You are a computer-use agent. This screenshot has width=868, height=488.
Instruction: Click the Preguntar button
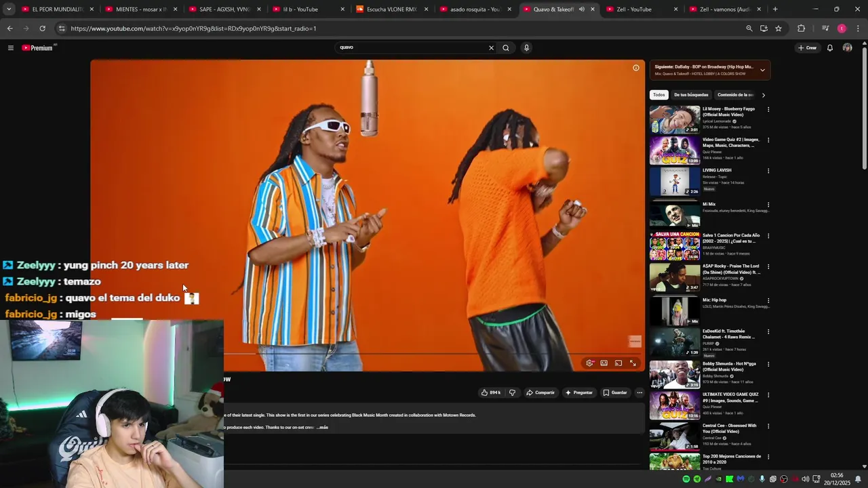578,392
